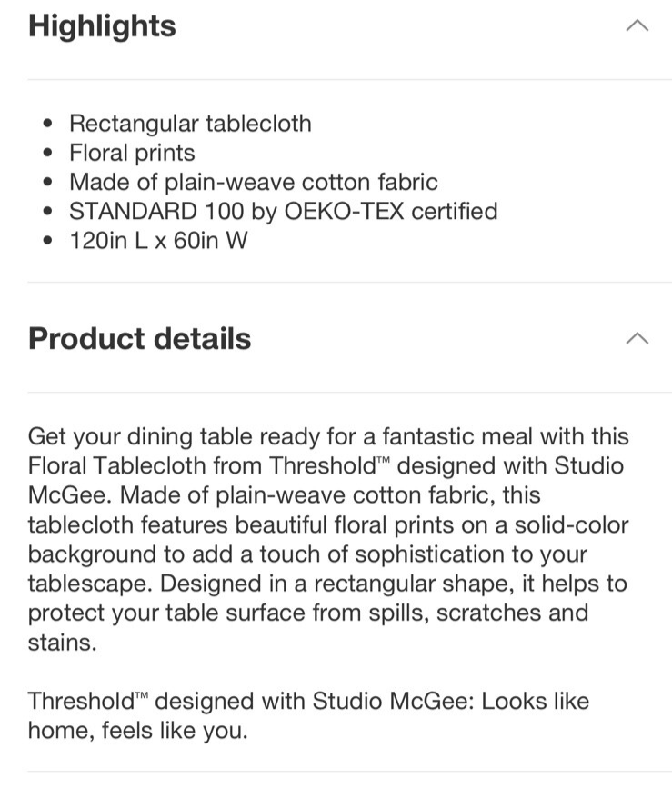Viewport: 672px width, 798px height.
Task: Tap the word 'stains.' ending the paragraph
Action: point(62,643)
